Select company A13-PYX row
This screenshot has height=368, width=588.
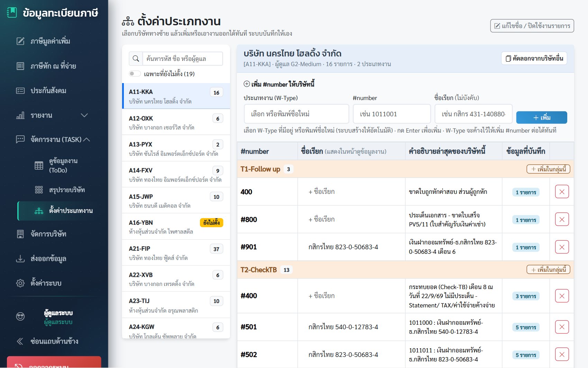pos(176,149)
